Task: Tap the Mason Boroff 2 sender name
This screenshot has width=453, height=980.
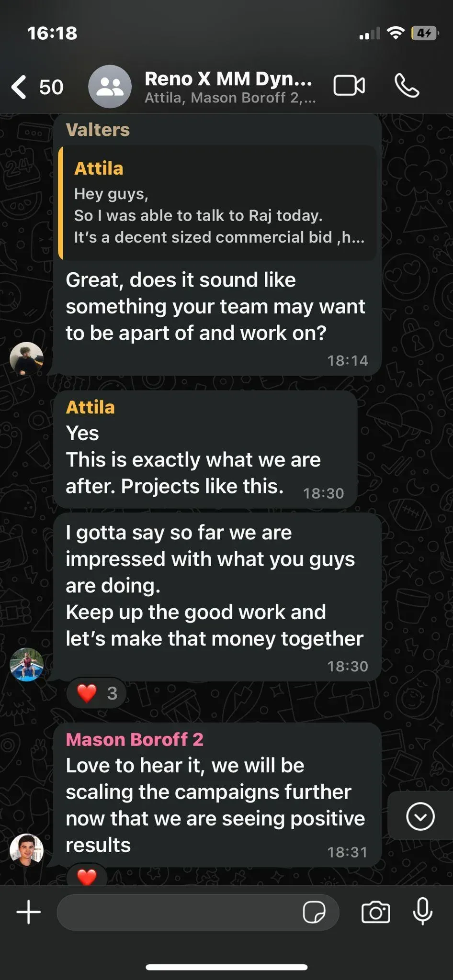Action: [x=135, y=739]
